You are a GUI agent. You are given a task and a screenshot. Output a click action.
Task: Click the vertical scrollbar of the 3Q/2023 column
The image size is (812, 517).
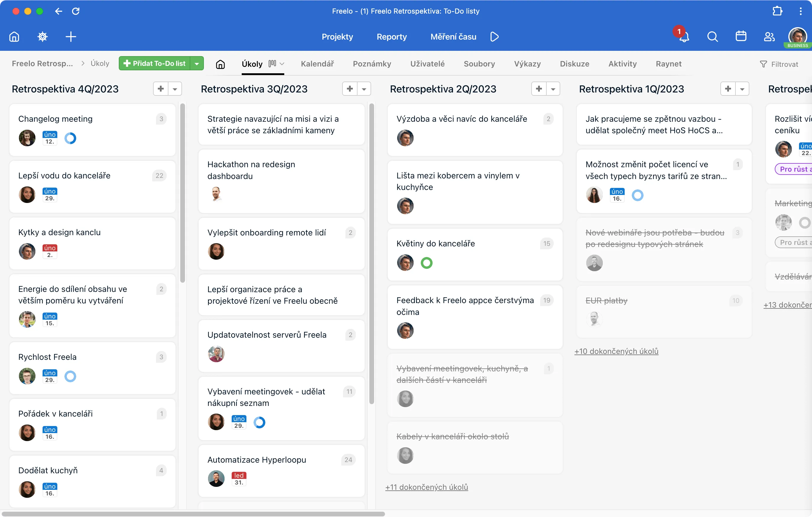coord(372,253)
